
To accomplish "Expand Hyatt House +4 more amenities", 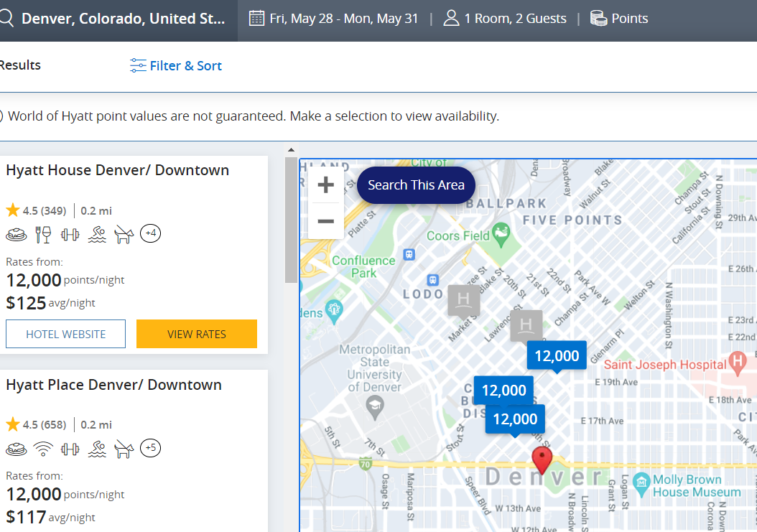I will coord(151,233).
